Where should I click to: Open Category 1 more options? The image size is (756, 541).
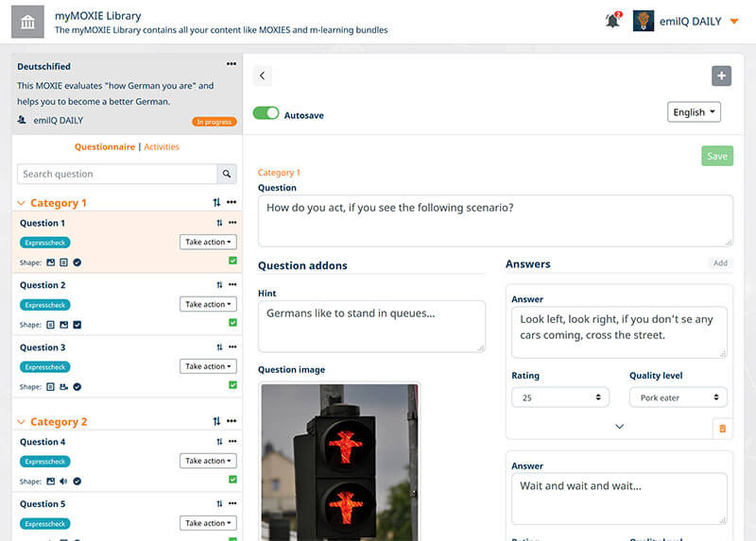(x=232, y=202)
